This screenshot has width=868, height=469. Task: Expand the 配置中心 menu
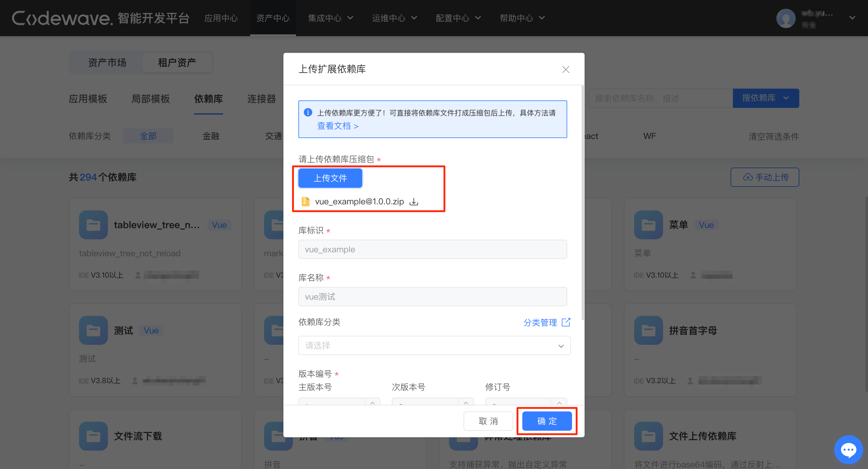[x=458, y=18]
